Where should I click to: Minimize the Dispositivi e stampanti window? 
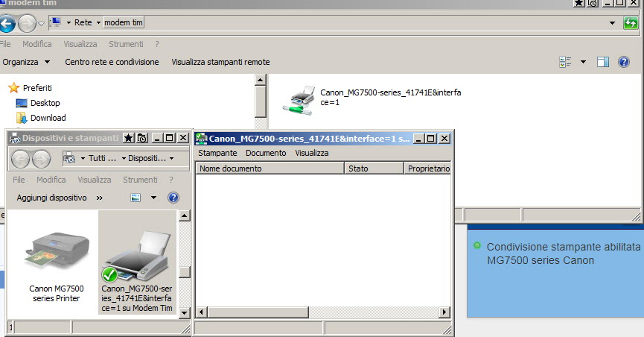click(x=156, y=138)
